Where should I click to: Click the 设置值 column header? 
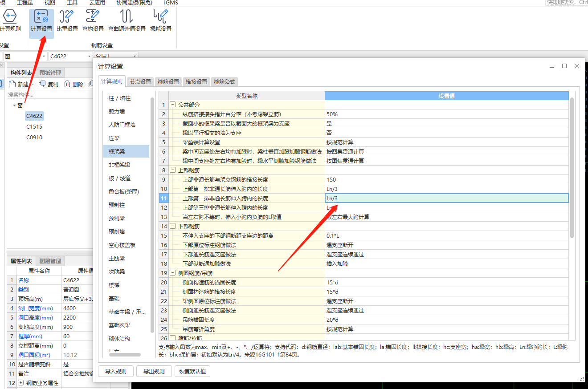[x=447, y=96]
